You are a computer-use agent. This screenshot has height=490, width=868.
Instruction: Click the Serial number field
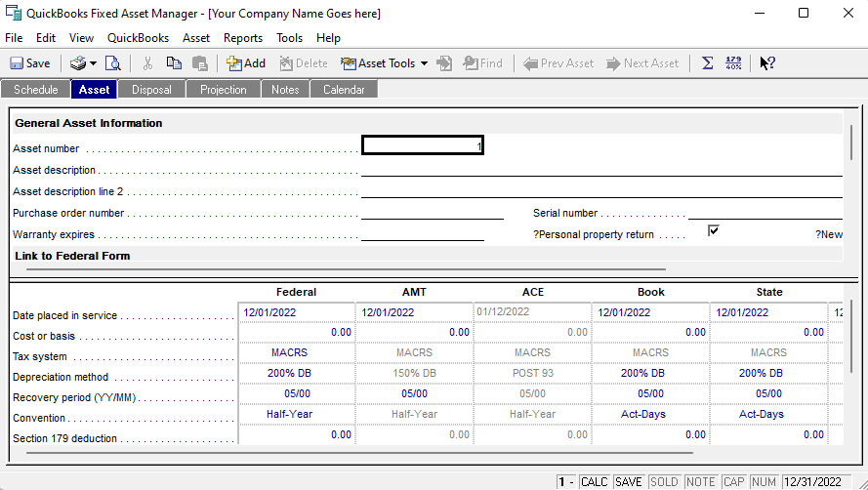pyautogui.click(x=765, y=212)
